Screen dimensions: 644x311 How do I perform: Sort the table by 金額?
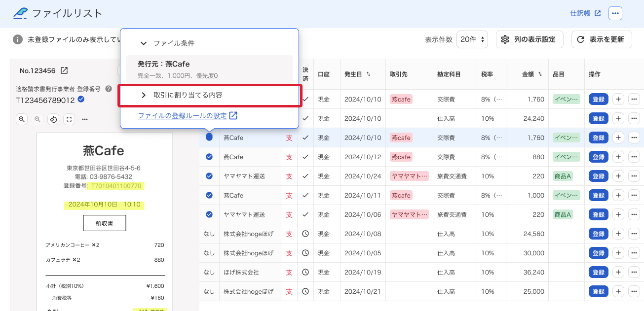coord(540,74)
